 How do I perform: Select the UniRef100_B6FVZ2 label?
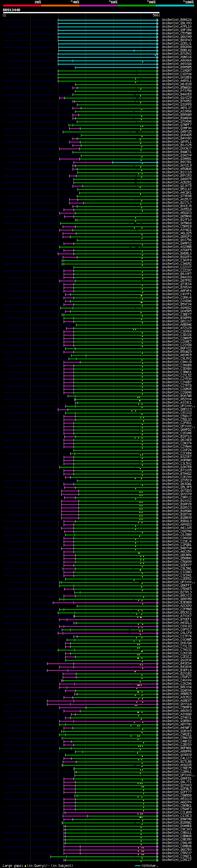coord(176,348)
